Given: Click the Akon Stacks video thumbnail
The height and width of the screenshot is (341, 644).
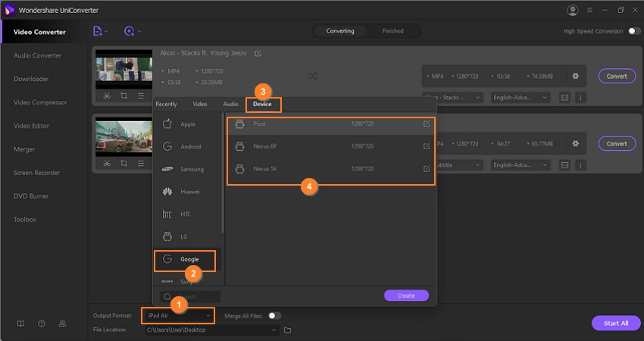Looking at the screenshot, I should pyautogui.click(x=123, y=70).
